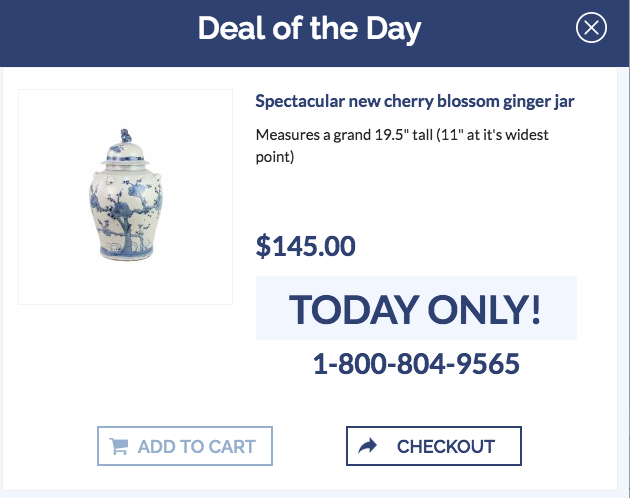Click the TODAY ONLY! banner
Image resolution: width=630 pixels, height=498 pixels.
416,309
